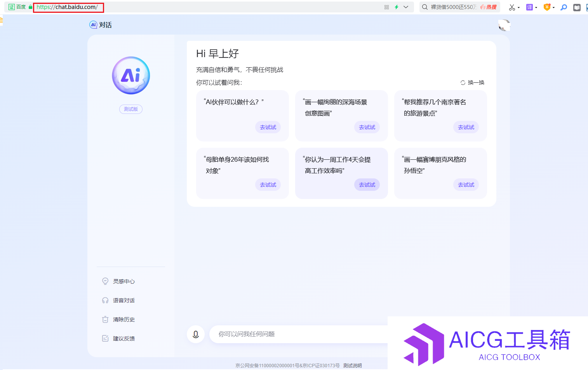The image size is (588, 370).
Task: Click the chat.baidu.com URL in address bar
Action: click(67, 7)
